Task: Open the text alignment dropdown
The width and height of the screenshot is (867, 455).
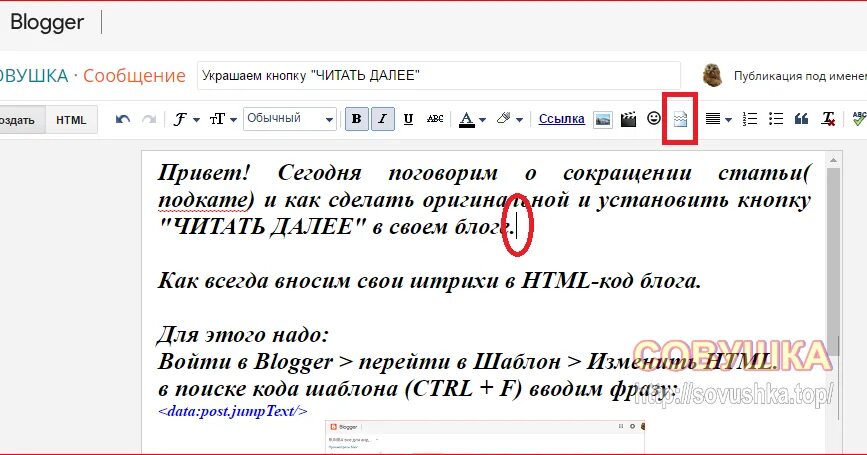Action: pyautogui.click(x=718, y=119)
